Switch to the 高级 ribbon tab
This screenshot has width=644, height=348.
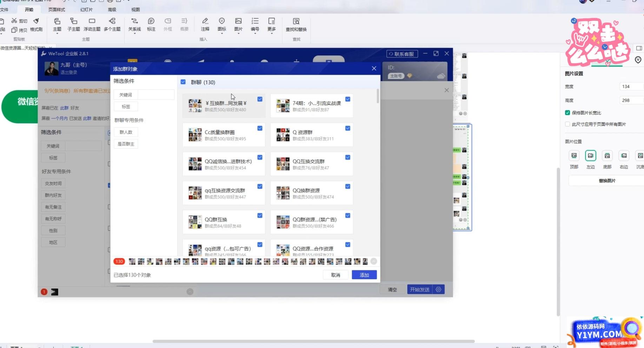[x=112, y=9]
